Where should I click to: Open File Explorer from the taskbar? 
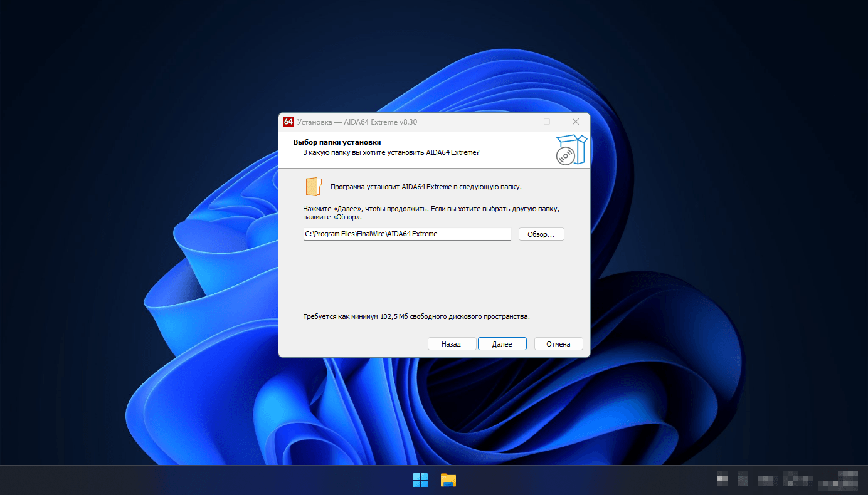click(x=448, y=480)
